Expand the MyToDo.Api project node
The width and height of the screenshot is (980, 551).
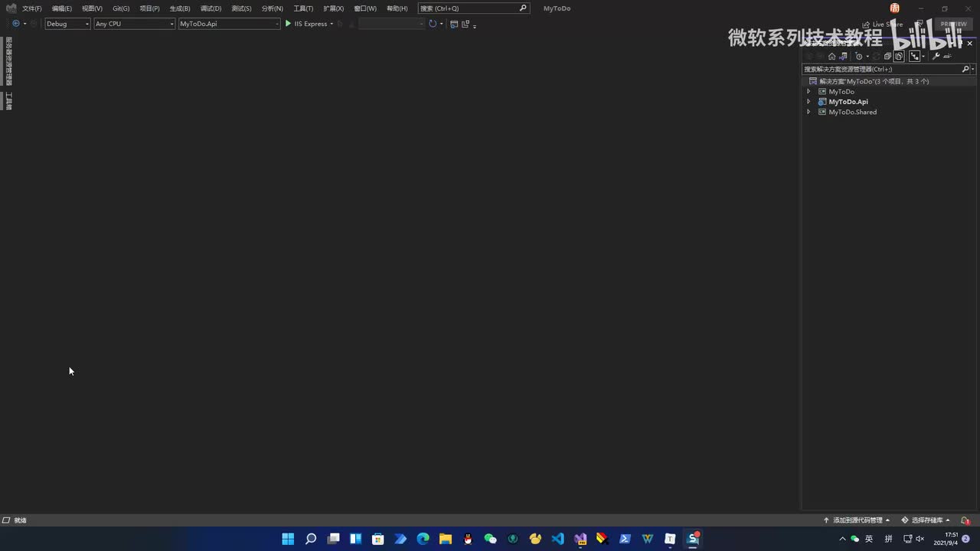[x=808, y=102]
